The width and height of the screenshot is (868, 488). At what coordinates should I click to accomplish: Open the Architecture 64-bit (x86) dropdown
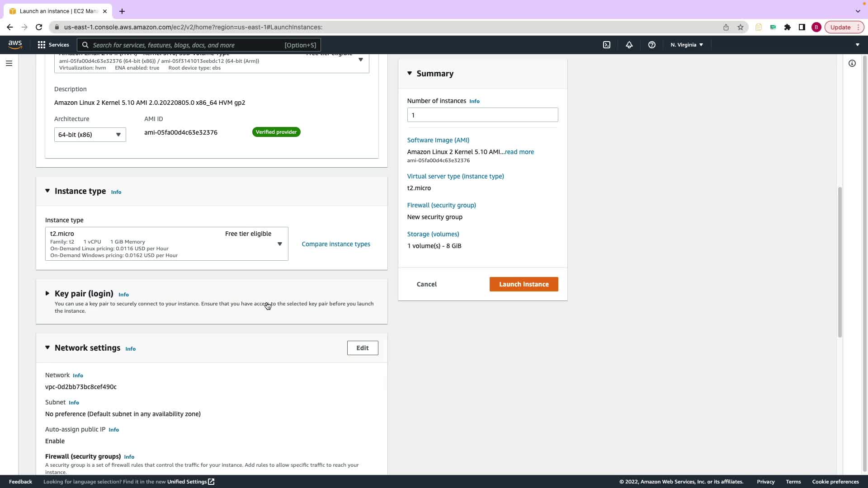click(x=90, y=135)
